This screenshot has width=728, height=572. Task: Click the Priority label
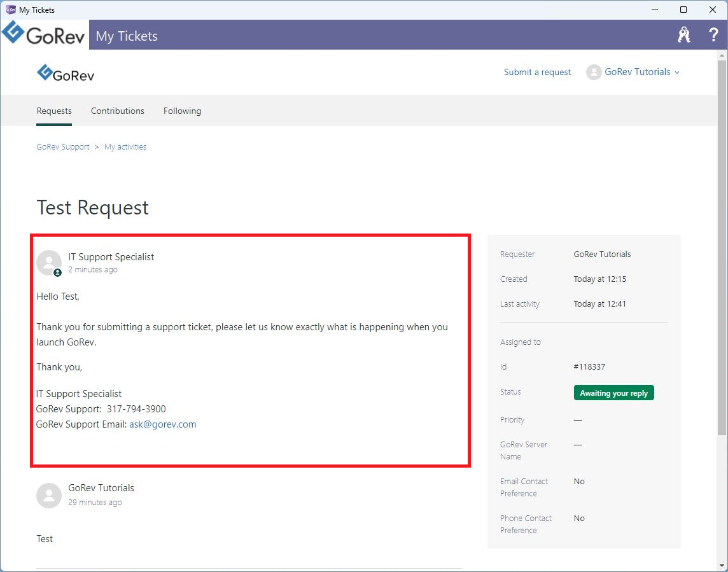click(512, 420)
